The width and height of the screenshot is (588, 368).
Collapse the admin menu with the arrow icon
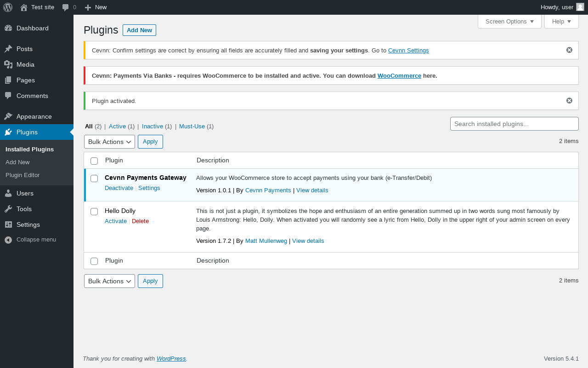point(8,240)
